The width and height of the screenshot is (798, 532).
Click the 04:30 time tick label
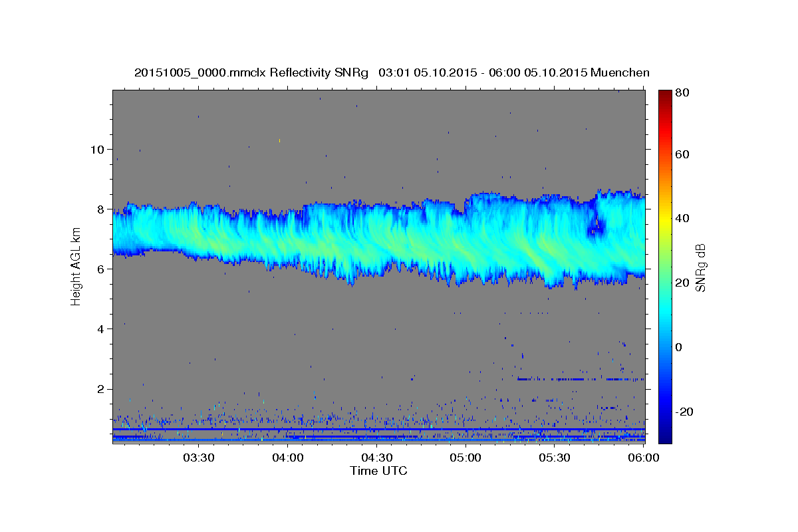376,458
